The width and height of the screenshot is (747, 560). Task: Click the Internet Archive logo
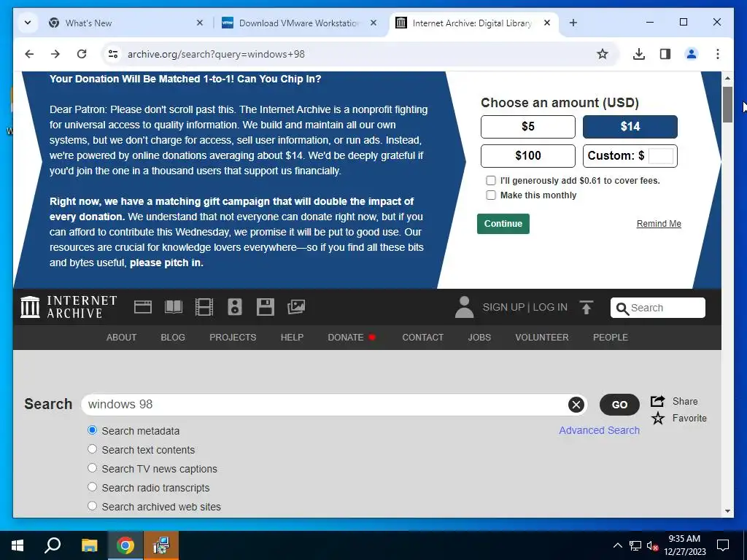click(69, 307)
